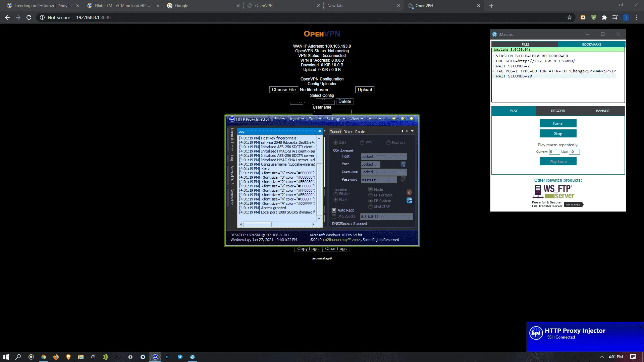Open a new Chrome tab
Viewport: 644px width, 362px height.
point(491,6)
